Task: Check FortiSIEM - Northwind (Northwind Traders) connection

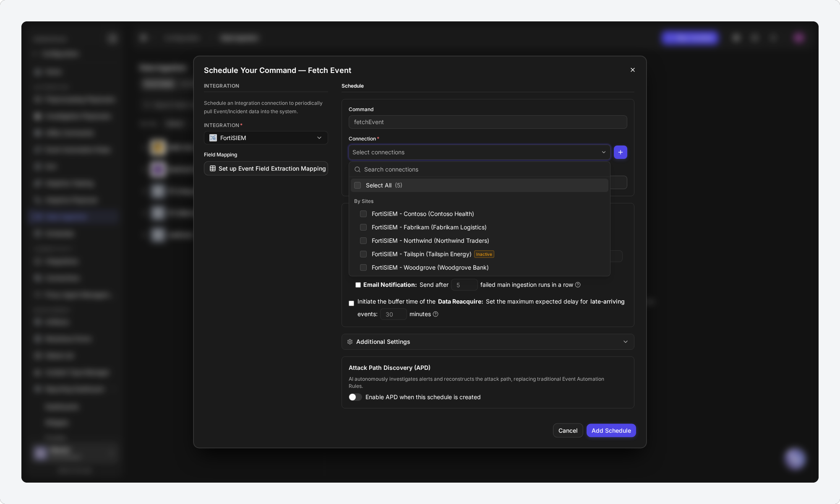Action: (x=363, y=241)
